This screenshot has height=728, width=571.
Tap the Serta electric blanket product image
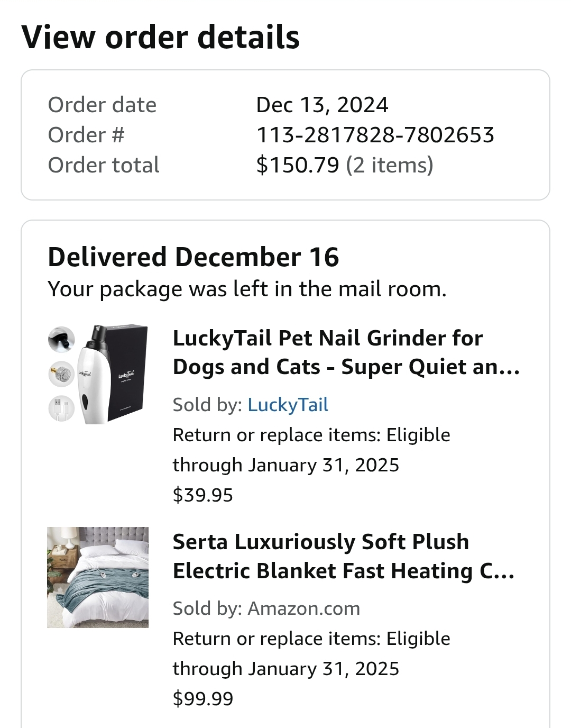point(98,577)
